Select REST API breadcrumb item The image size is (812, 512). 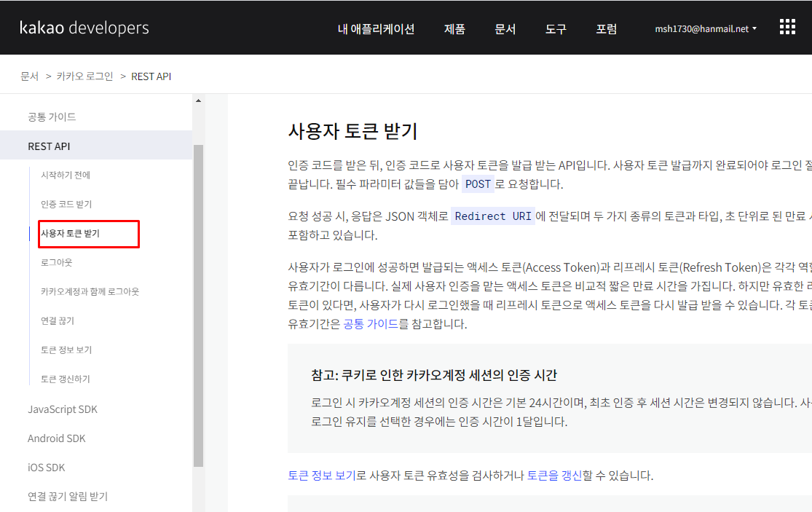coord(151,76)
